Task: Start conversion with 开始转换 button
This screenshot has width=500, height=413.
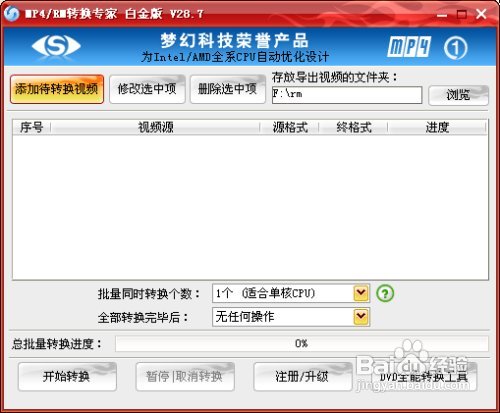Action: (67, 377)
